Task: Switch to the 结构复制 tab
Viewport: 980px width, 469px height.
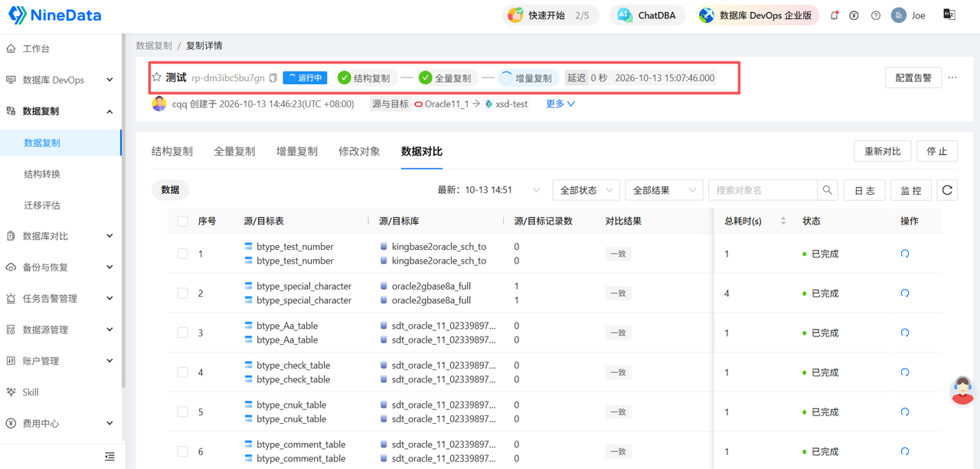Action: (172, 152)
